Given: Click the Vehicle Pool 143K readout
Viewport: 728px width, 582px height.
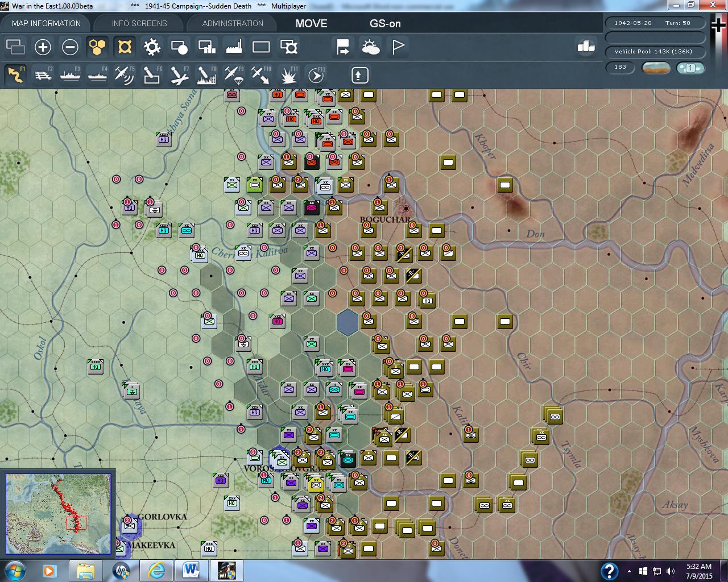Looking at the screenshot, I should pos(654,51).
